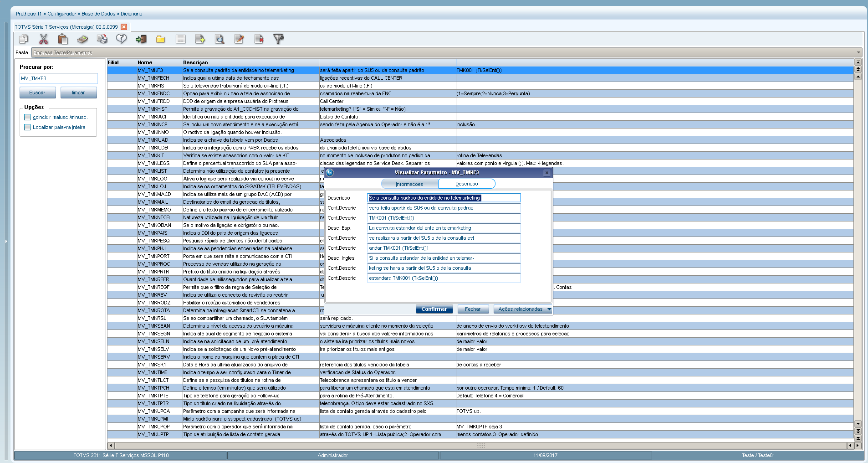Click the Copy icon in the toolbar

click(x=24, y=39)
